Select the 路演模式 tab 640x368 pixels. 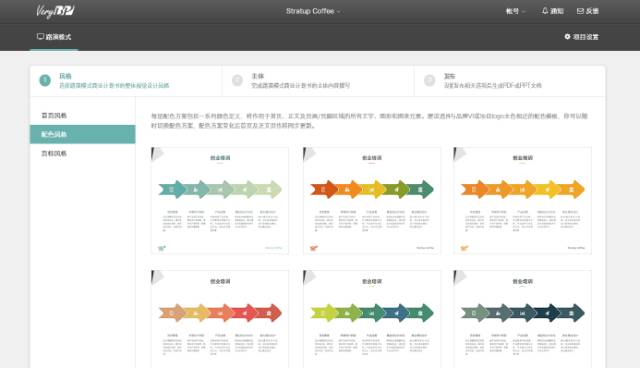[x=54, y=37]
